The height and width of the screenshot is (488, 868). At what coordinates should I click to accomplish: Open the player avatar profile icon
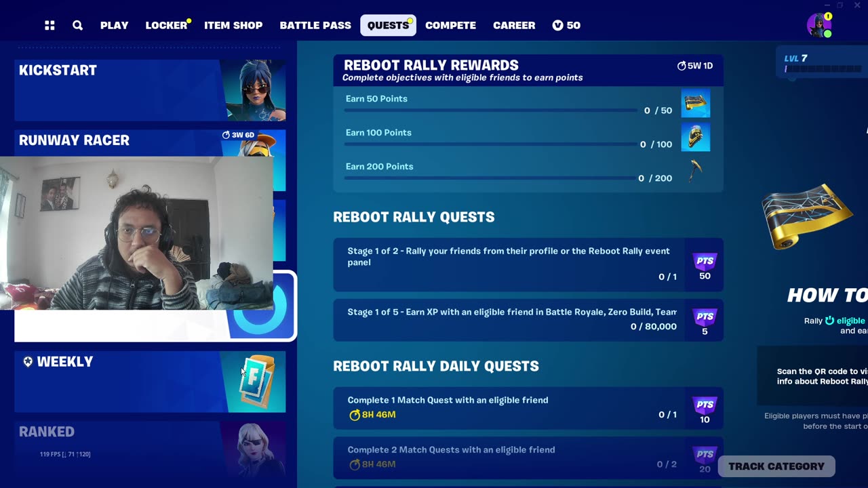[819, 25]
